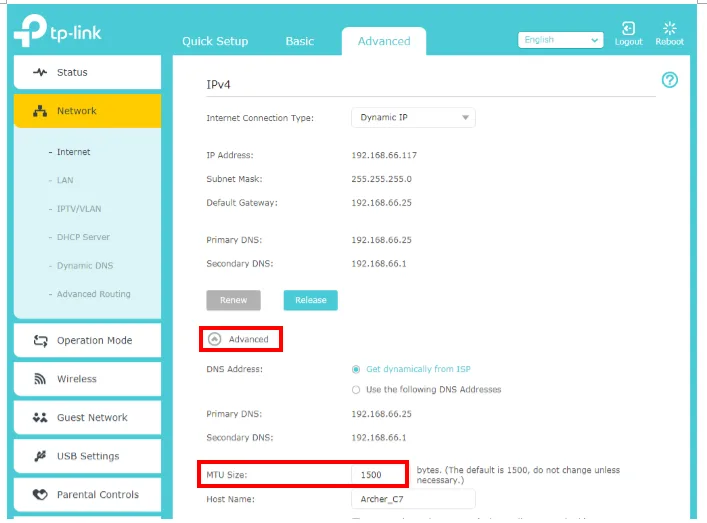Screen dimensions: 707x523
Task: Click the Wireless signal icon
Action: 40,379
